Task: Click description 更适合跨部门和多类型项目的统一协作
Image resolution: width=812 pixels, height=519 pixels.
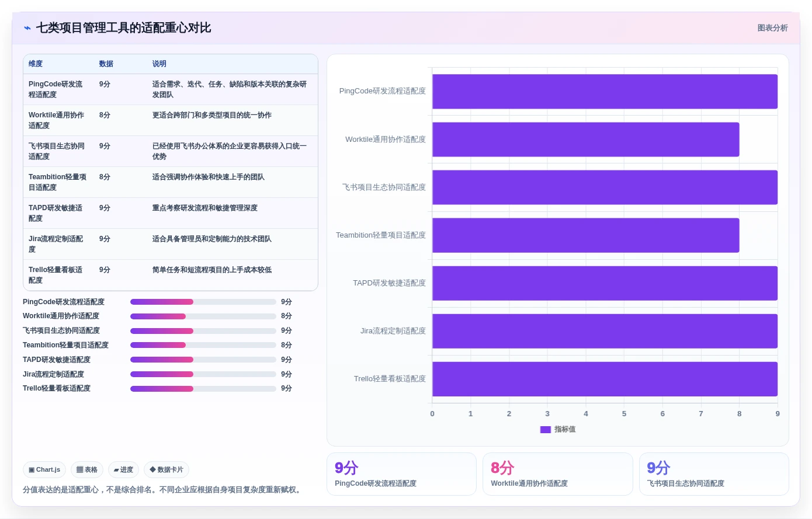Action: click(212, 115)
